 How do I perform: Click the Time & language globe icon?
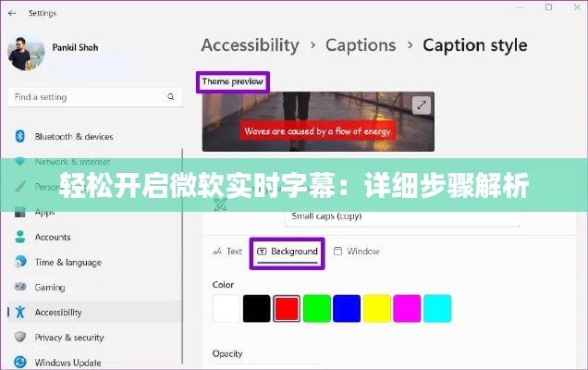click(x=20, y=262)
